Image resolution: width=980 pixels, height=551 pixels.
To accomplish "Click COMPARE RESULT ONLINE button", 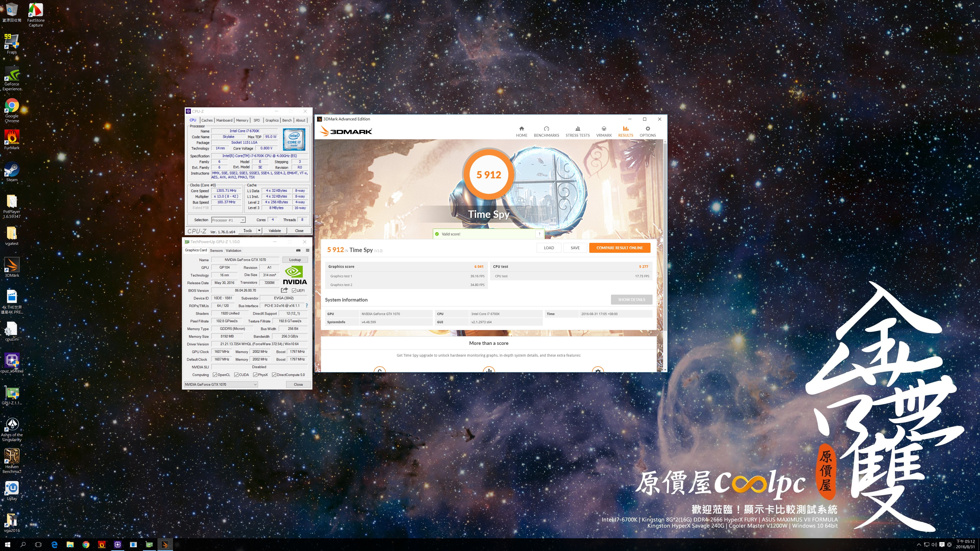I will pyautogui.click(x=619, y=247).
